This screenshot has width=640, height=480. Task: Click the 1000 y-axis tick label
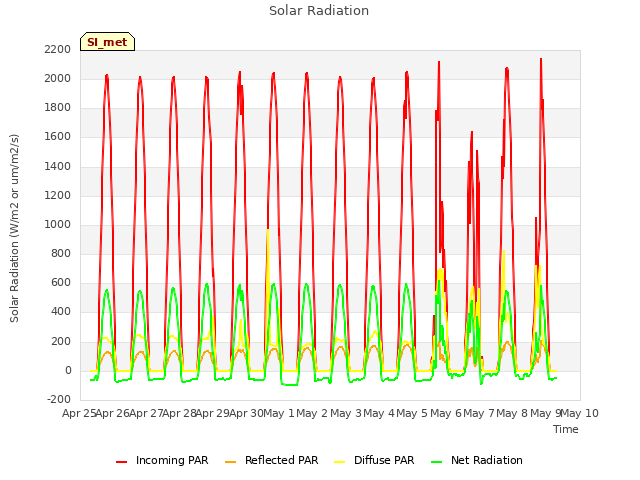pos(58,224)
